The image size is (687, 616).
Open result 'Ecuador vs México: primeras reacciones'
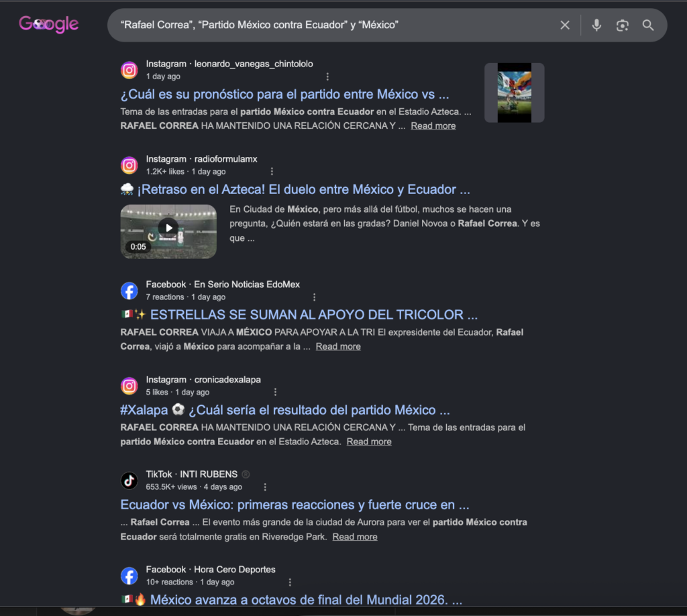click(295, 505)
